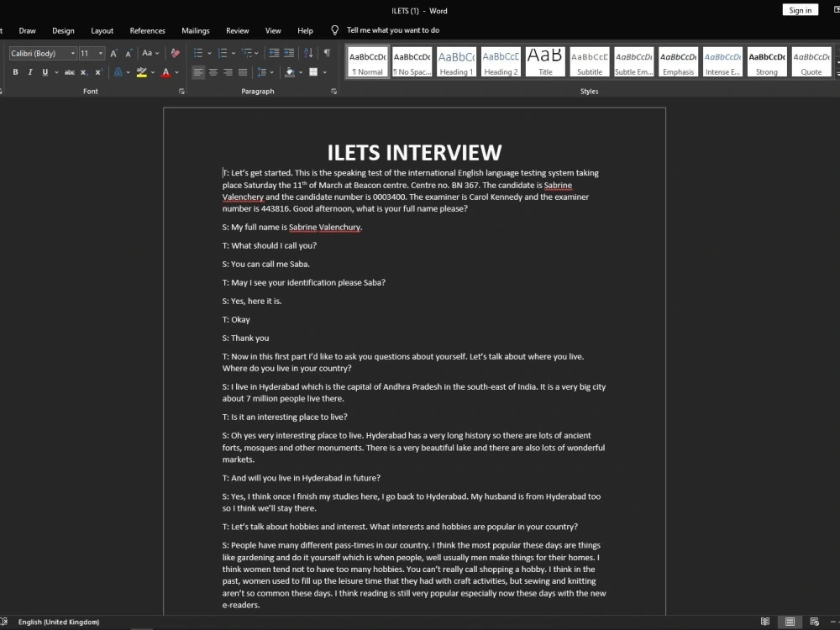Switch to Read Mode view

tap(765, 622)
